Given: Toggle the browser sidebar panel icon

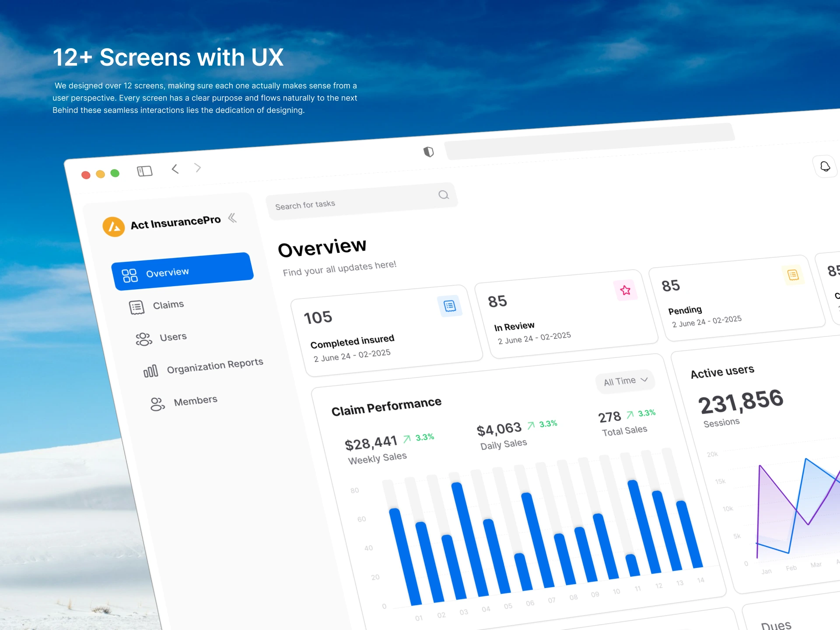Looking at the screenshot, I should pyautogui.click(x=144, y=171).
